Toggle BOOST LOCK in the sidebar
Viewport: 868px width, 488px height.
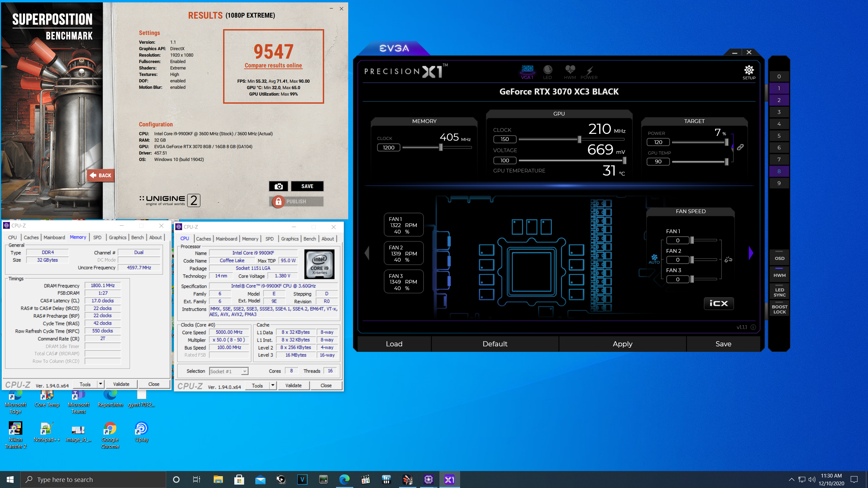pyautogui.click(x=780, y=308)
